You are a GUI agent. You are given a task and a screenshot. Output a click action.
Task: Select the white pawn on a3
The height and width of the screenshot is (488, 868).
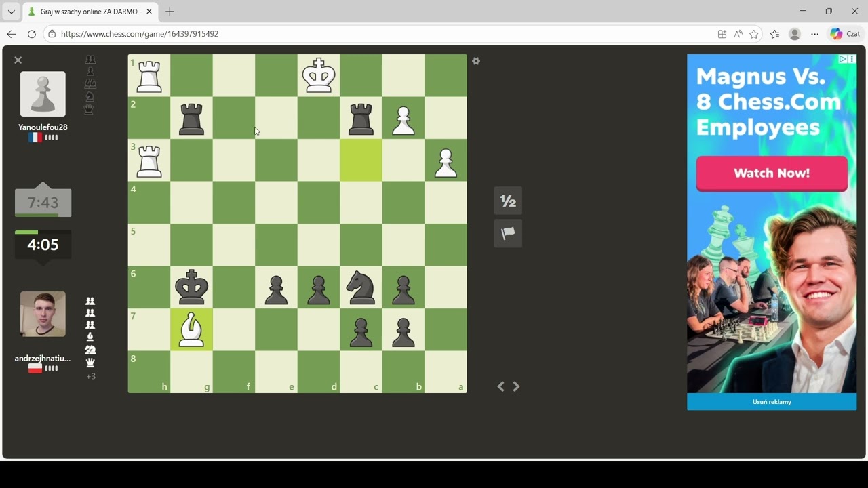446,162
